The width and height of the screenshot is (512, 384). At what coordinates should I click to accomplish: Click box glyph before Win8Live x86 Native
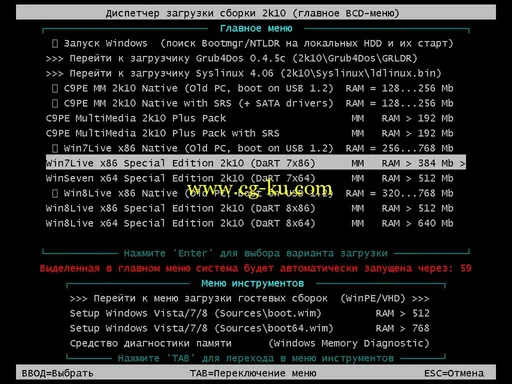click(55, 193)
